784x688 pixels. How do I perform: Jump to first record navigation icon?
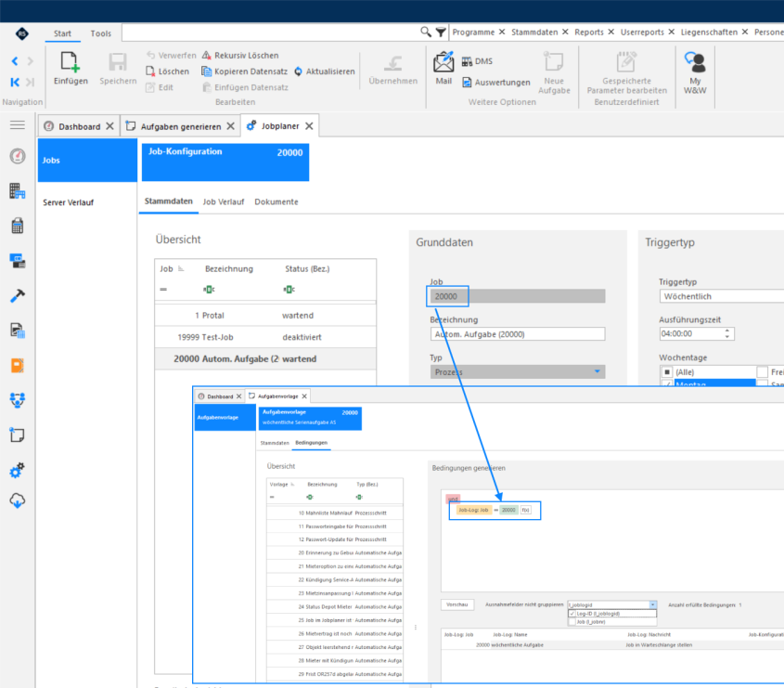click(x=15, y=82)
